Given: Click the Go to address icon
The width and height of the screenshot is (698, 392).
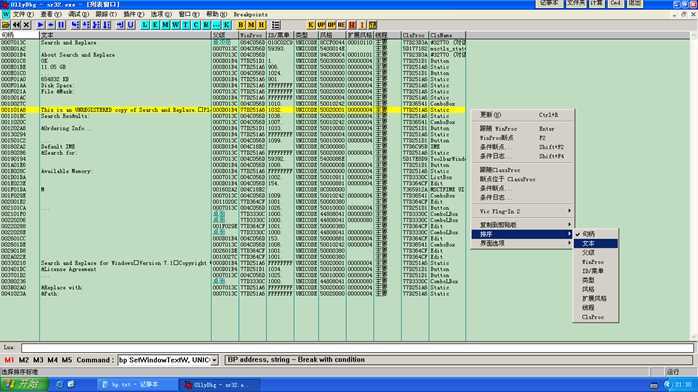Looking at the screenshot, I should coord(131,25).
